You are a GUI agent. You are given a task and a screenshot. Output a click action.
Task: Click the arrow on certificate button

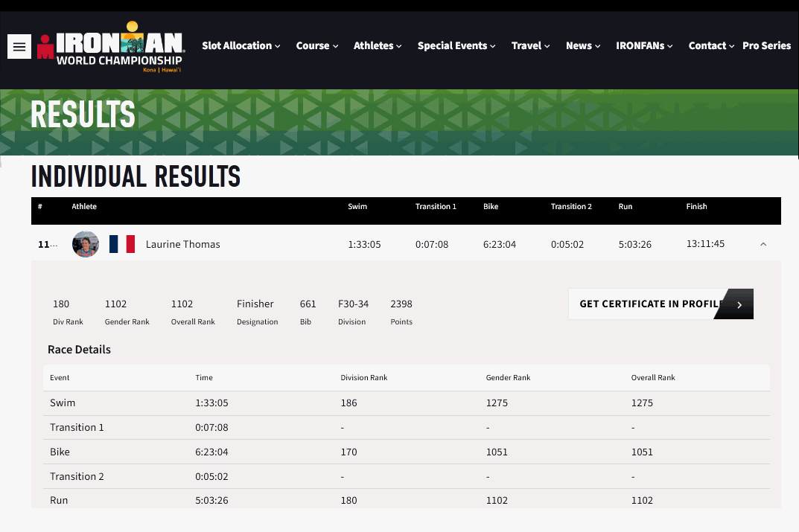coord(739,304)
